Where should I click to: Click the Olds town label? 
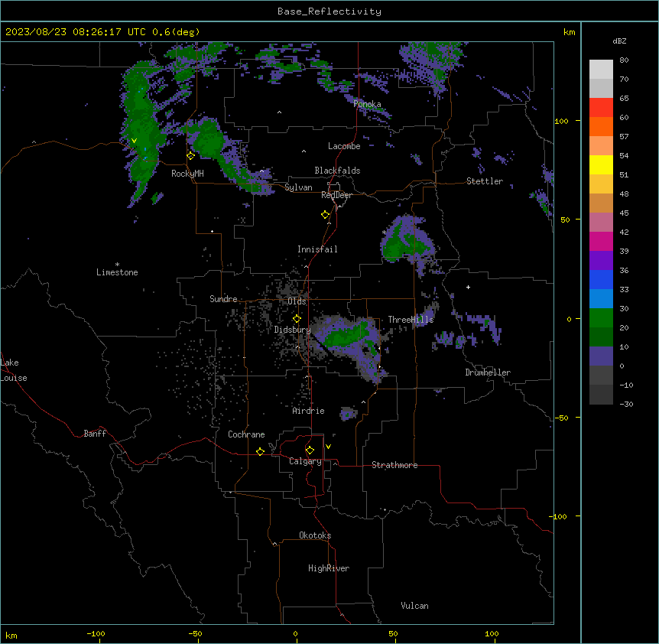297,301
